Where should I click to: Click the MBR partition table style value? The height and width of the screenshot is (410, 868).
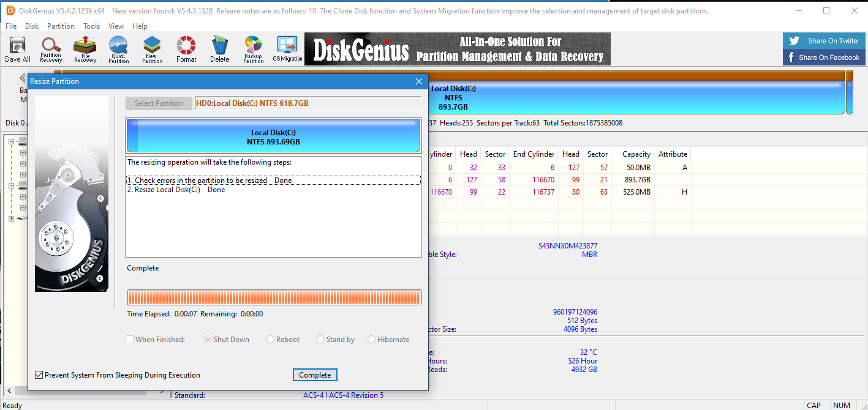click(x=589, y=255)
